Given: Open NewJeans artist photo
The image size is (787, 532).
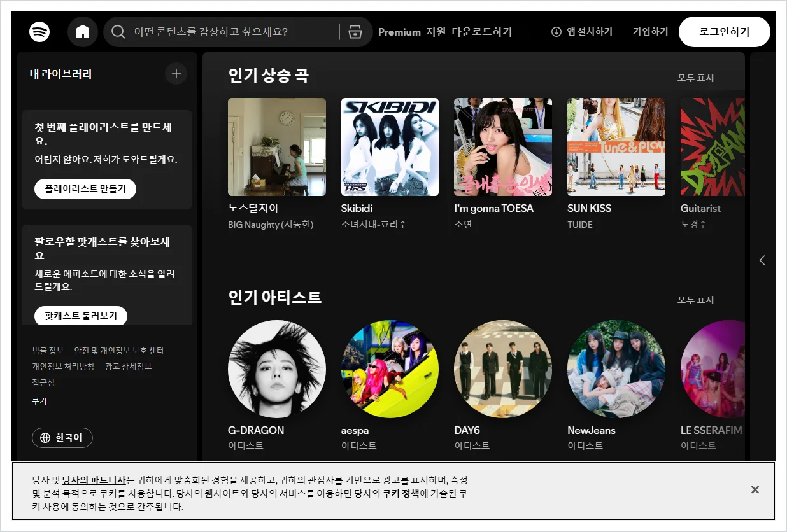Looking at the screenshot, I should click(x=616, y=369).
